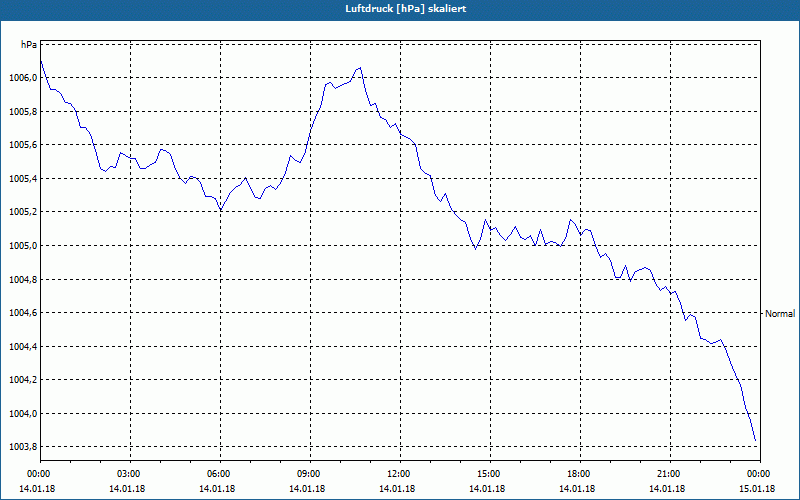Viewport: 800px width, 500px height.
Task: Pick the y-axis value "1004,2"
Action: coord(23,380)
